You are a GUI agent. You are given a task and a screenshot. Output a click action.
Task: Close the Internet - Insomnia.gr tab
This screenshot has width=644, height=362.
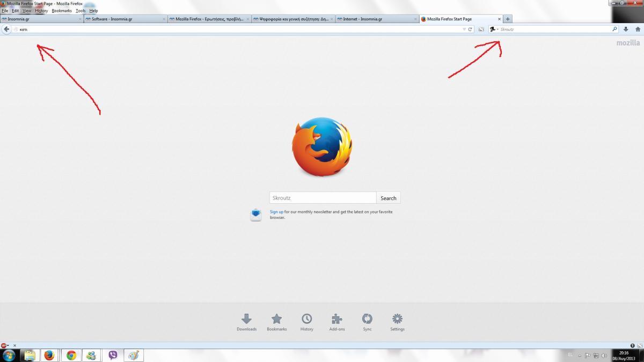415,19
